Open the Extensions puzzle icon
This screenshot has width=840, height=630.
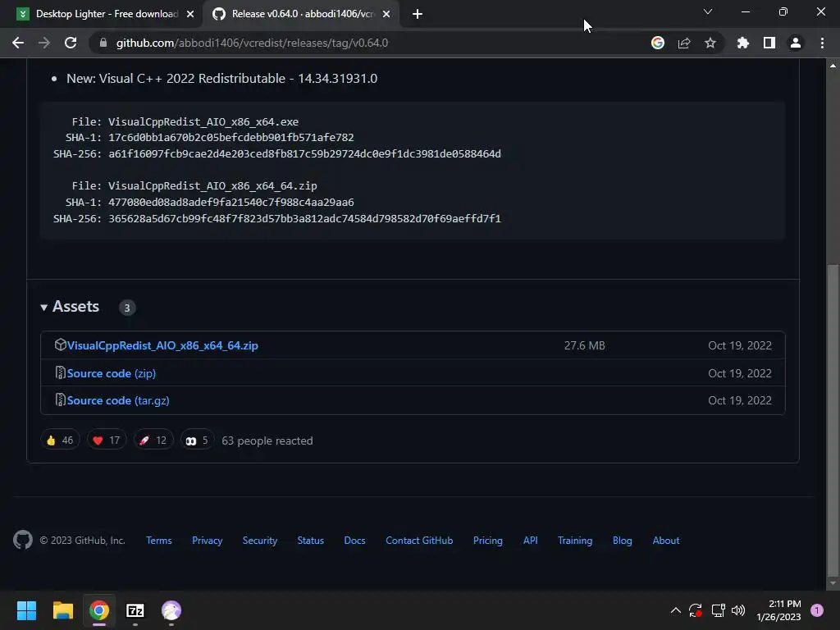[x=743, y=43]
